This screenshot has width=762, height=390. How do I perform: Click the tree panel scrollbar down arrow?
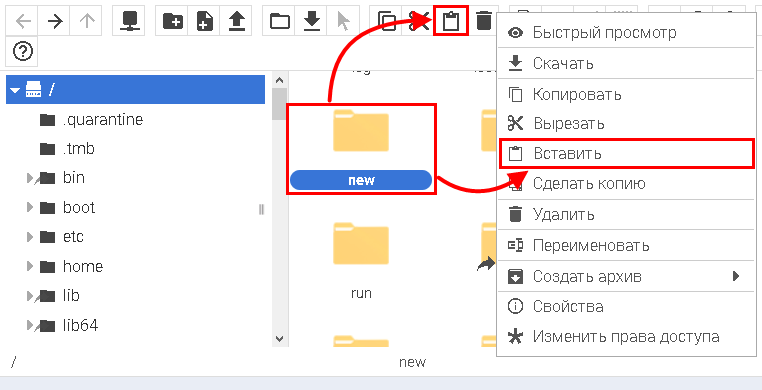point(279,339)
